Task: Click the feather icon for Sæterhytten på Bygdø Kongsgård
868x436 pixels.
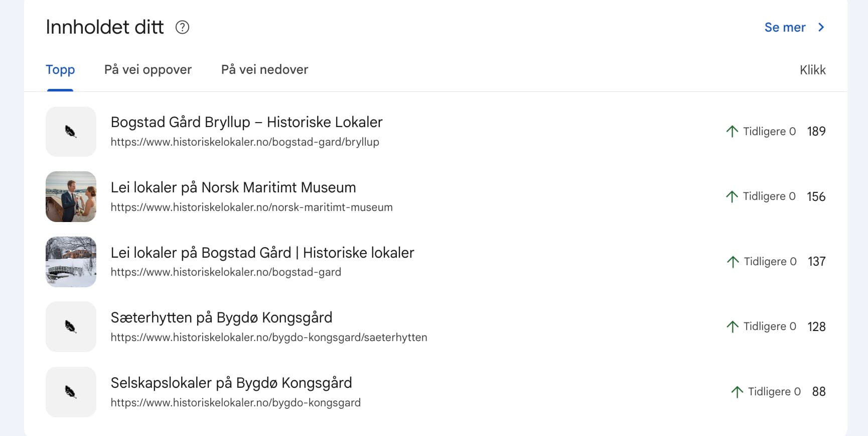Action: pos(70,326)
